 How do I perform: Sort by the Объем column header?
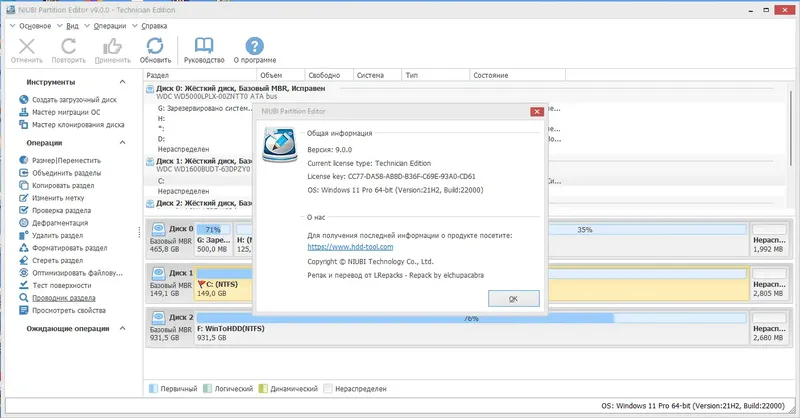(x=281, y=75)
